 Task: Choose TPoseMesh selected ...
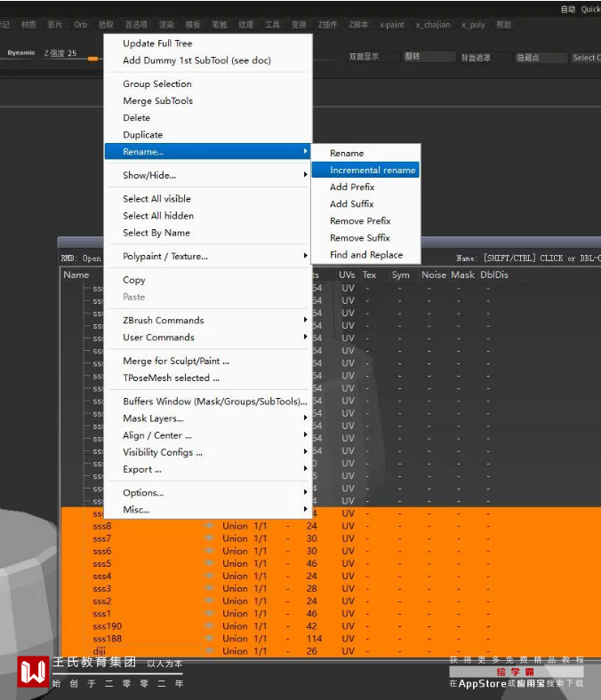pos(207,378)
